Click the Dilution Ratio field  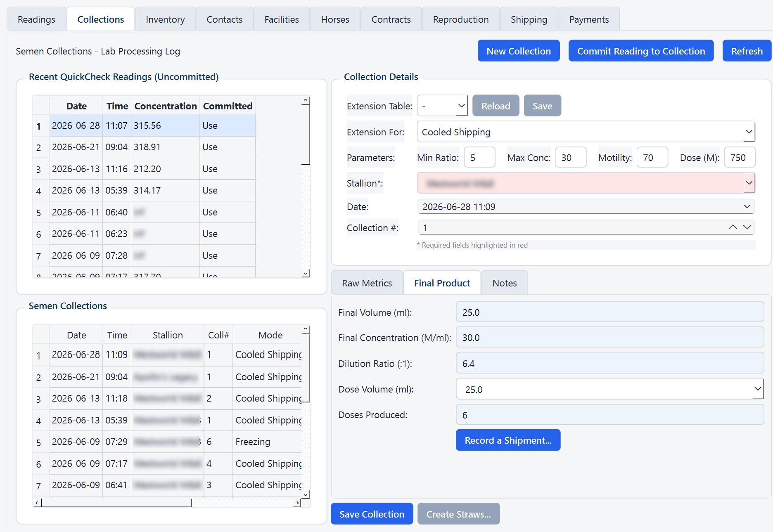(610, 363)
